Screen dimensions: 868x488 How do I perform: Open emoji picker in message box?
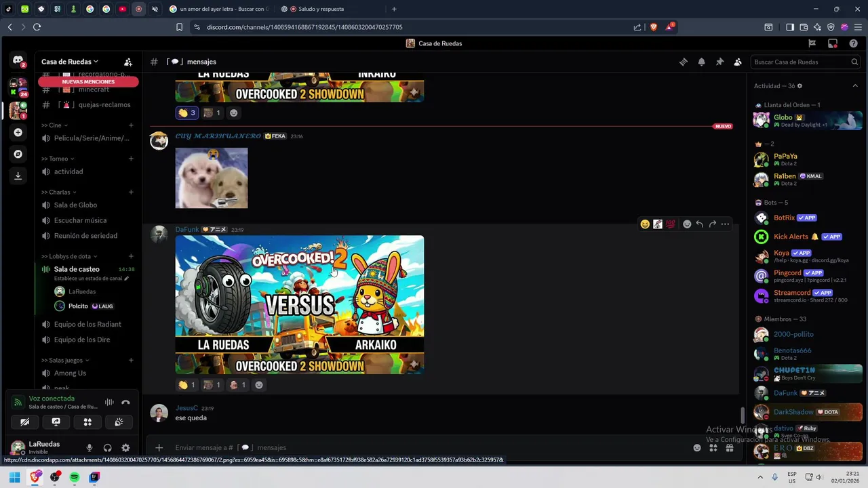click(x=697, y=448)
